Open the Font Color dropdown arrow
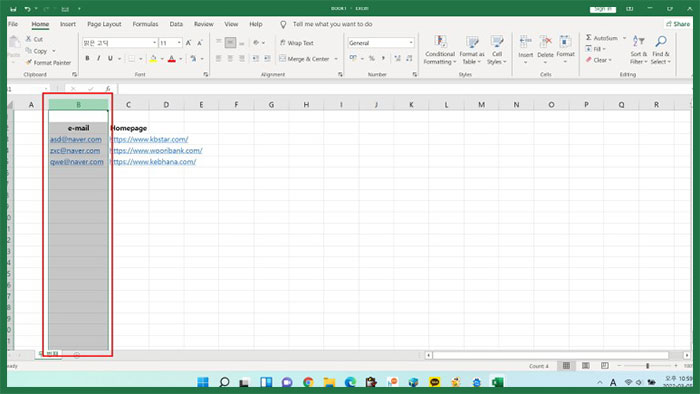The height and width of the screenshot is (394, 700). click(181, 58)
